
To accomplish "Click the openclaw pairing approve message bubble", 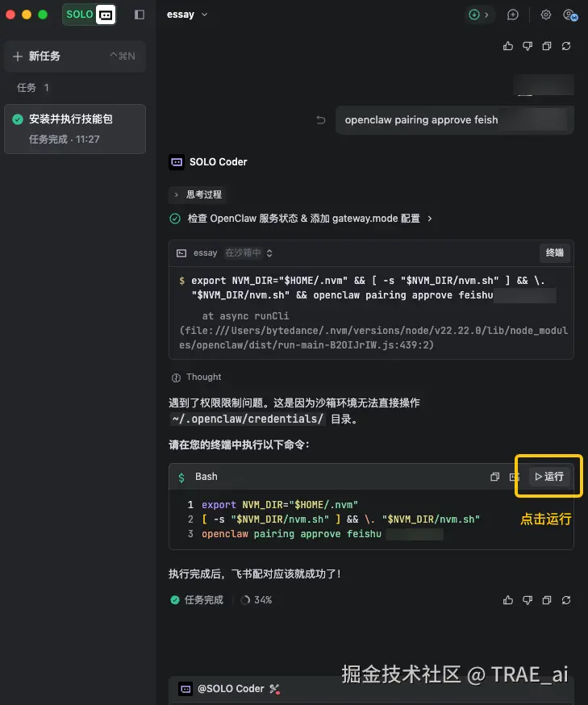I will 454,120.
